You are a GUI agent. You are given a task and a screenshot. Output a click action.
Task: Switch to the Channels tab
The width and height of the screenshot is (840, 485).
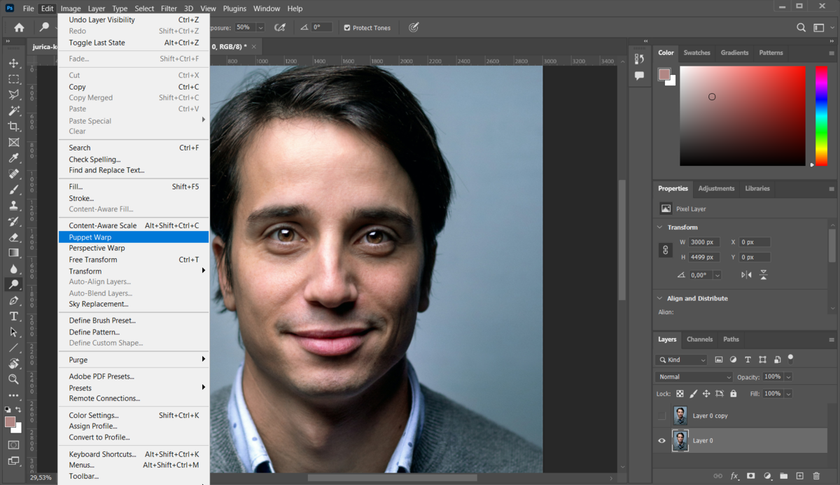point(699,339)
